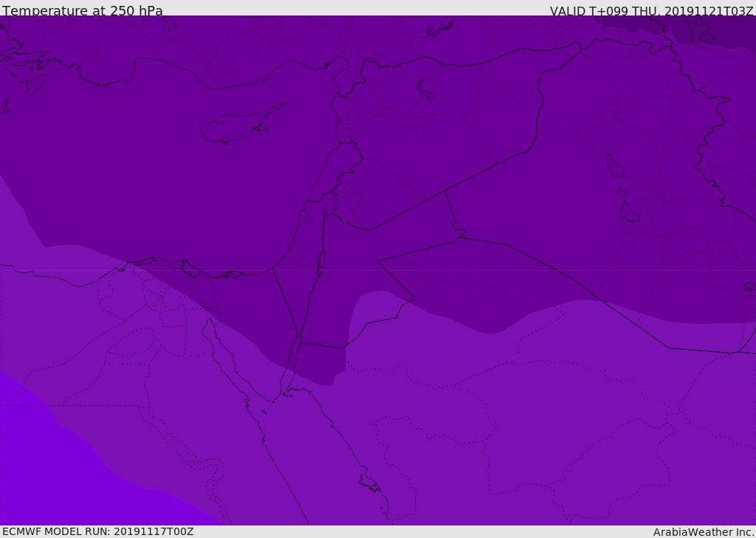Click the "ArabiaWeather Inc." credit text
Image resolution: width=756 pixels, height=538 pixels.
(x=703, y=532)
